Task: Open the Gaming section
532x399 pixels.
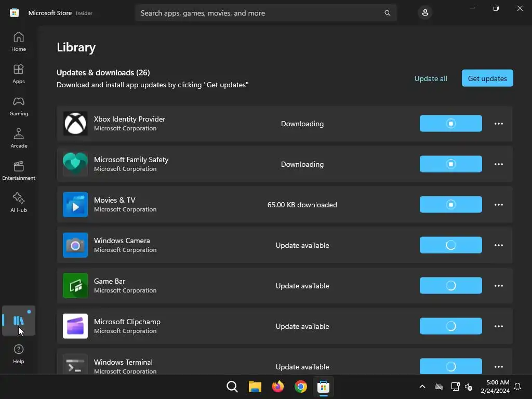Action: [19, 106]
